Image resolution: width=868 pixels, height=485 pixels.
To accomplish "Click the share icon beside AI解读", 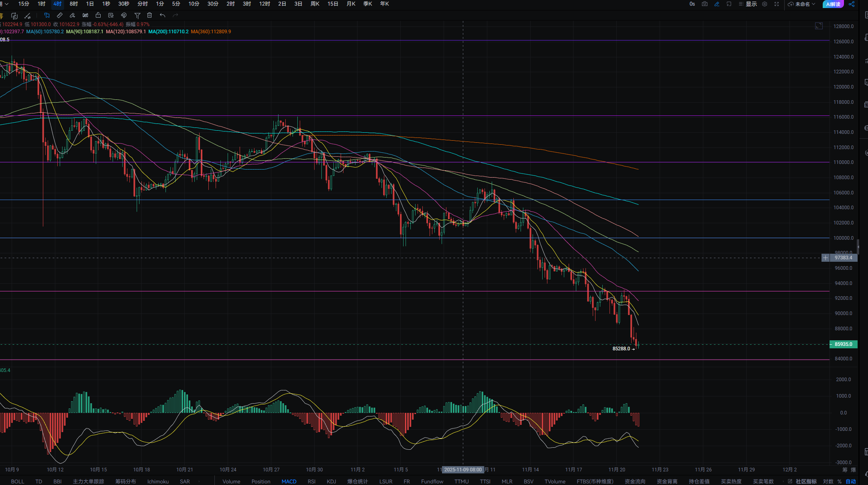I will click(852, 4).
